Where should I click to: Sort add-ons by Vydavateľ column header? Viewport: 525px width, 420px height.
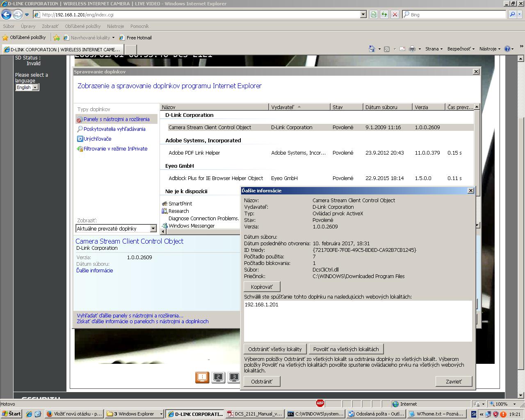299,107
